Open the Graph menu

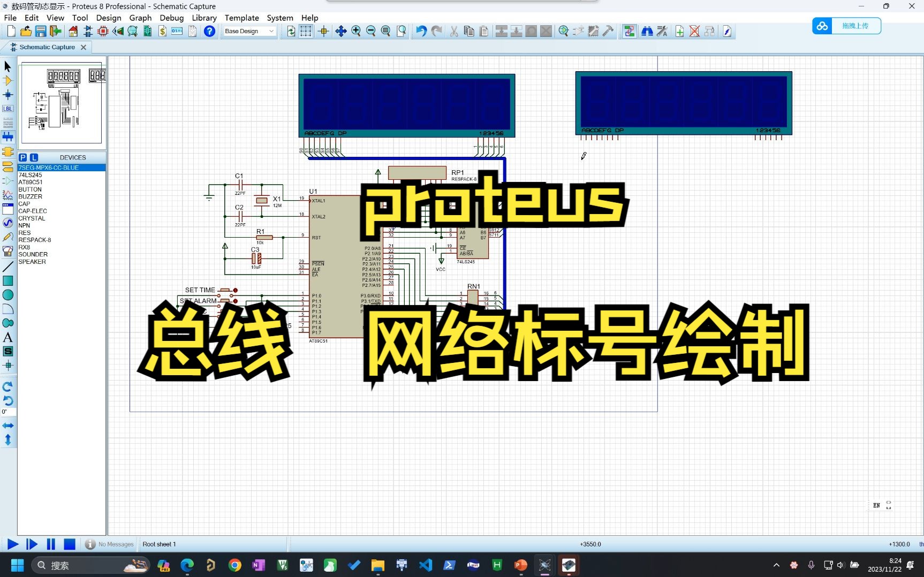point(140,18)
